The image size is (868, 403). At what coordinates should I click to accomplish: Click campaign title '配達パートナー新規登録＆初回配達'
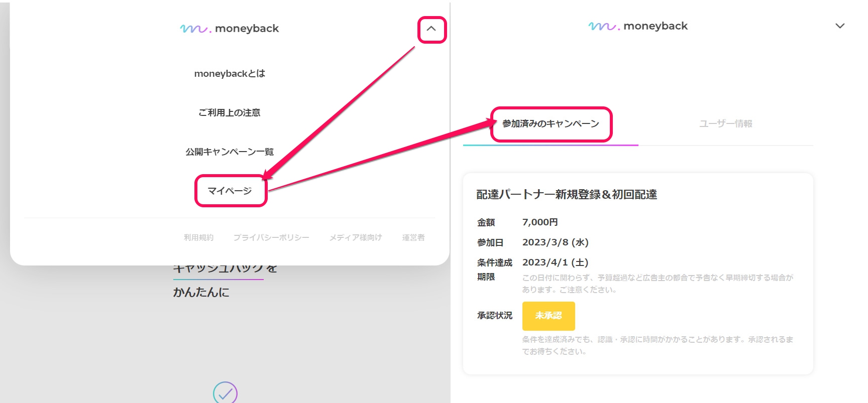click(x=567, y=194)
